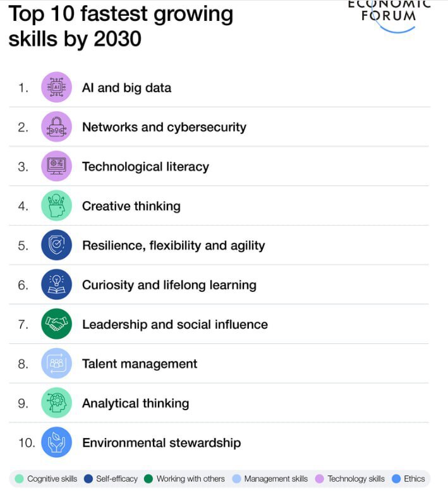The width and height of the screenshot is (448, 493).
Task: Click the World Economic Forum logo
Action: tap(389, 13)
